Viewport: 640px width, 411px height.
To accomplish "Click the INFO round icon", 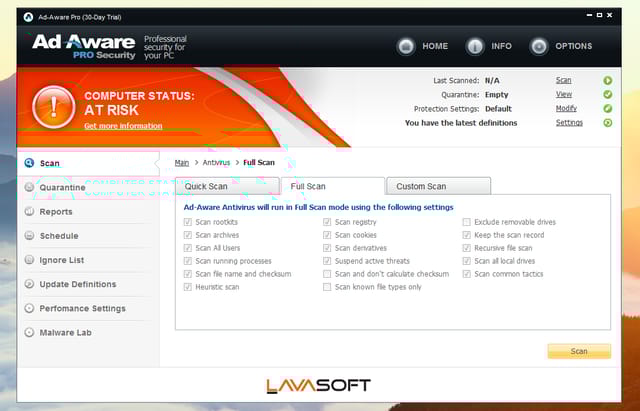I will 475,46.
